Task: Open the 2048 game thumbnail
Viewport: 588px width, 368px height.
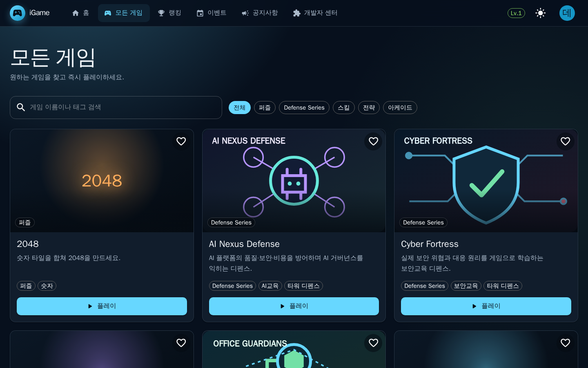Action: pyautogui.click(x=102, y=181)
